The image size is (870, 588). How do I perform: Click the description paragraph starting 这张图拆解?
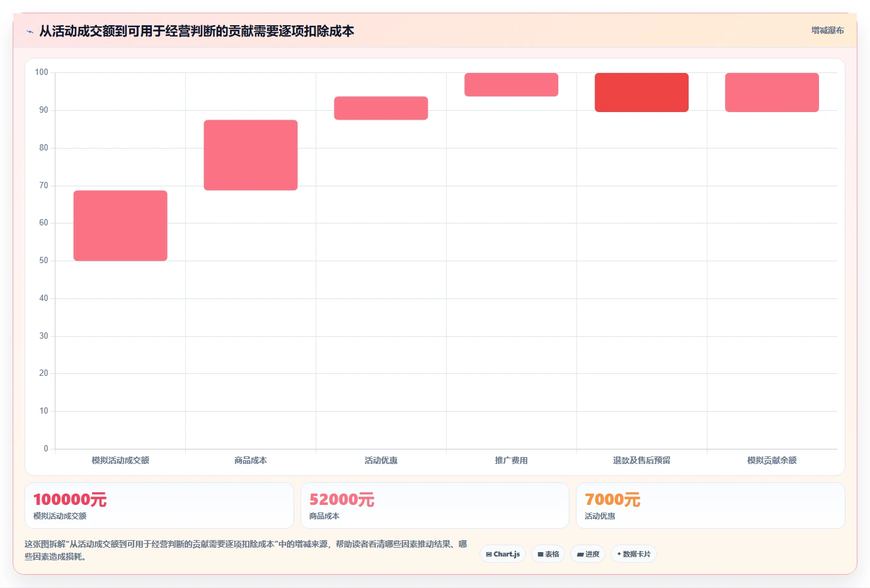pos(246,550)
